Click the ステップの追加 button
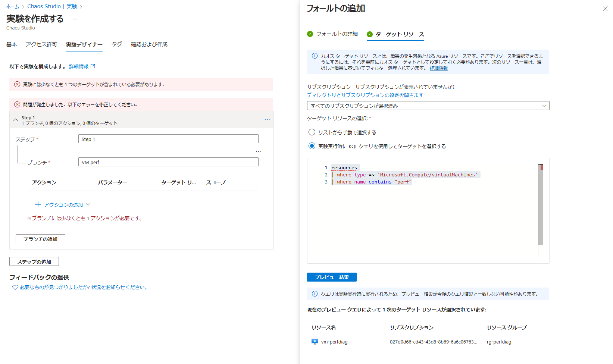 click(x=34, y=261)
